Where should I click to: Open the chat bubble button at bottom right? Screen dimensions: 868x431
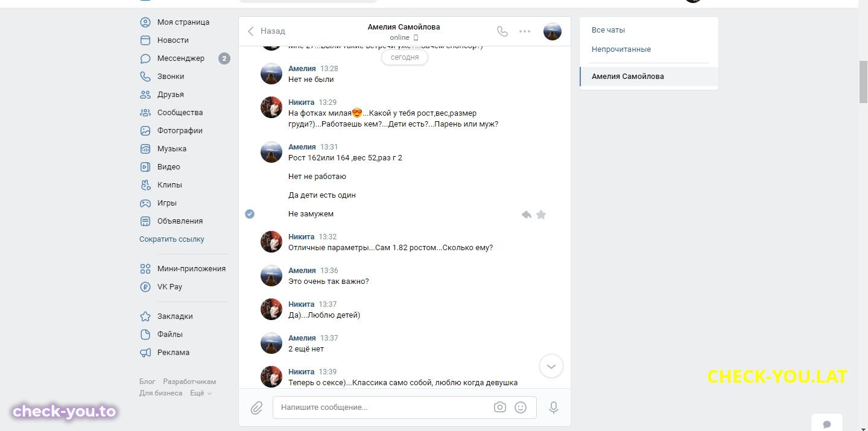[x=827, y=424]
